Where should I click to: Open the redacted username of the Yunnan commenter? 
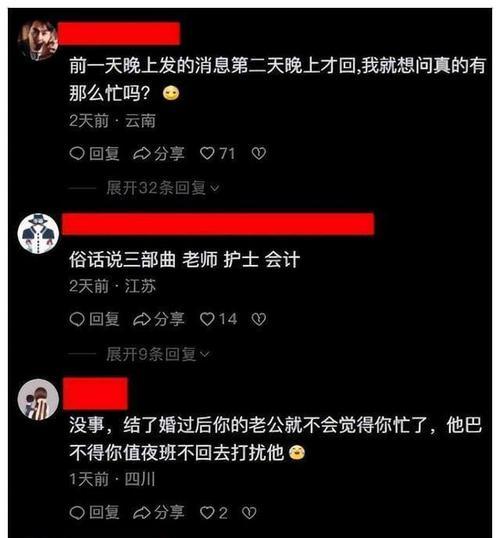pyautogui.click(x=119, y=33)
